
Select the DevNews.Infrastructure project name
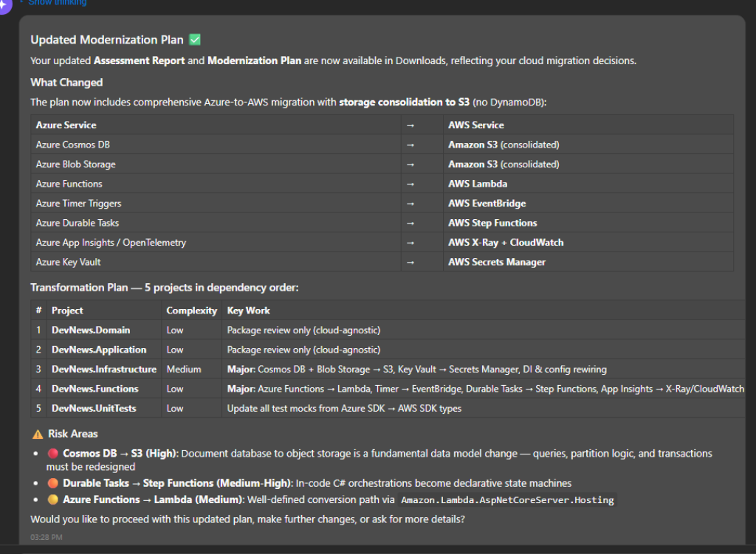coord(104,369)
